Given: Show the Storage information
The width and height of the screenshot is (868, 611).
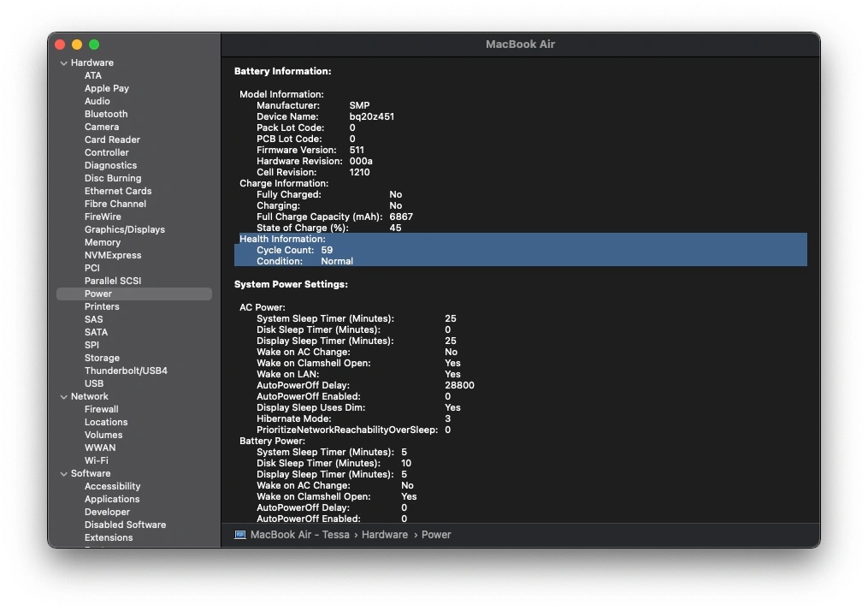Looking at the screenshot, I should coord(102,358).
